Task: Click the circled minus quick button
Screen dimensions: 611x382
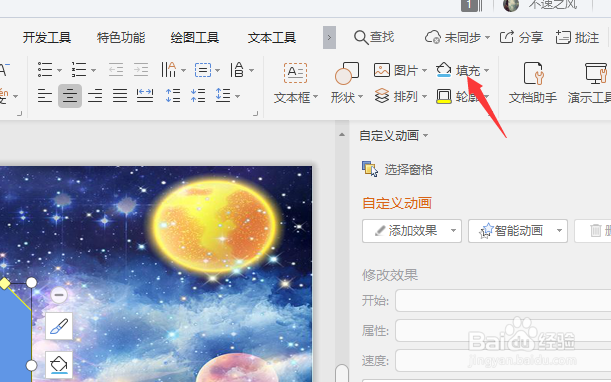Action: (x=59, y=295)
